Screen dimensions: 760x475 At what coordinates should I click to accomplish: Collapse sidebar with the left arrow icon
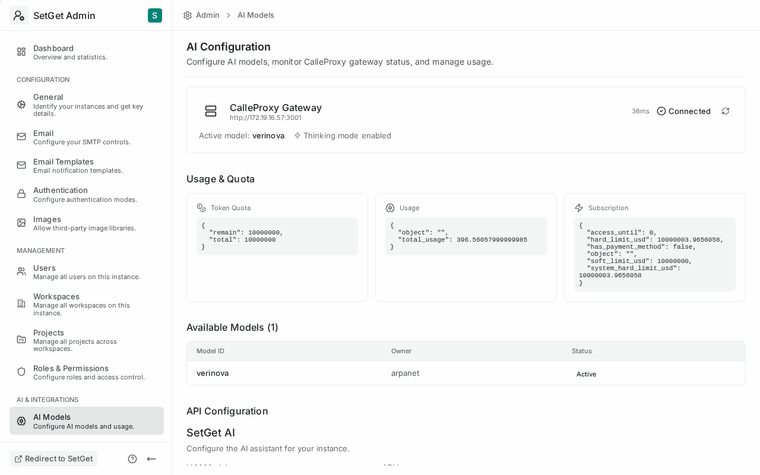(151, 459)
